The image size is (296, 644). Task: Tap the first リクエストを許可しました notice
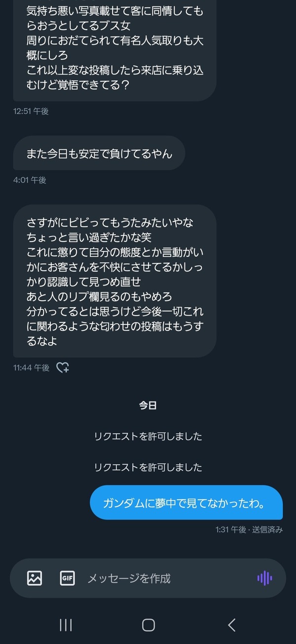[x=148, y=436]
